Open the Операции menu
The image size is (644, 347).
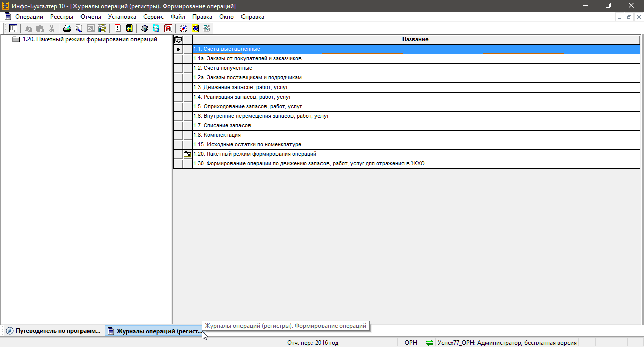click(29, 17)
